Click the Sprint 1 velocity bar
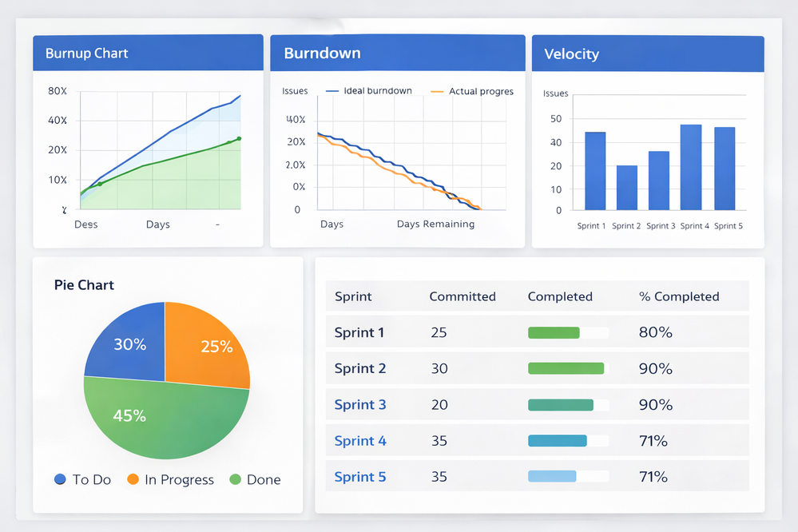 (595, 171)
